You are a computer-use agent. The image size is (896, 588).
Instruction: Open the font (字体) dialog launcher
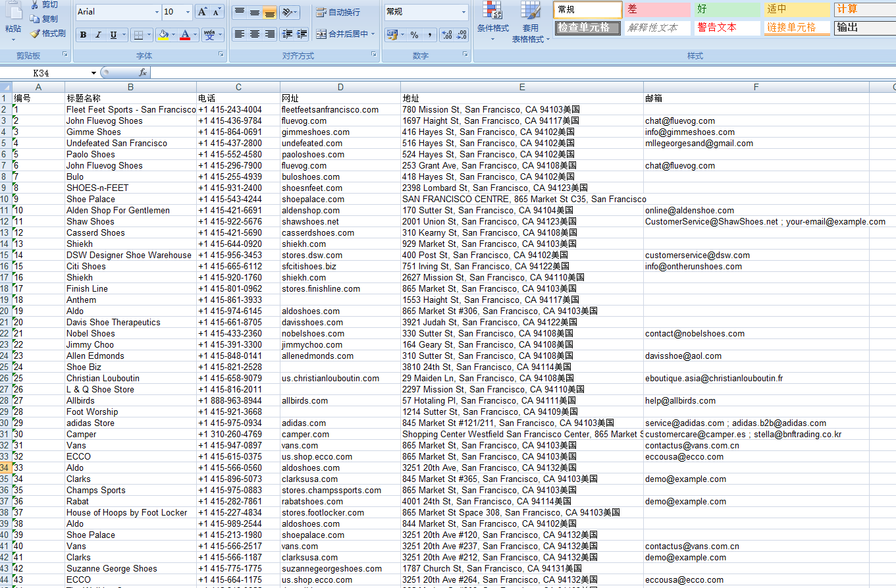pyautogui.click(x=221, y=54)
